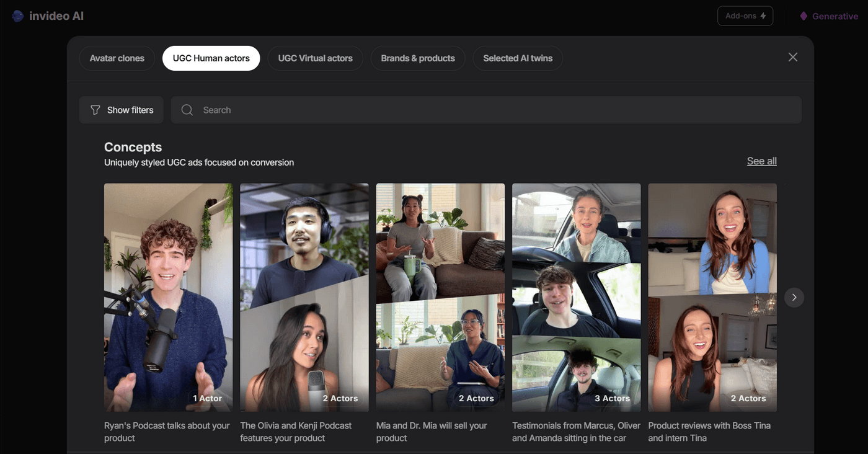Select the UGC Human actors tab
This screenshot has width=868, height=454.
coord(211,58)
